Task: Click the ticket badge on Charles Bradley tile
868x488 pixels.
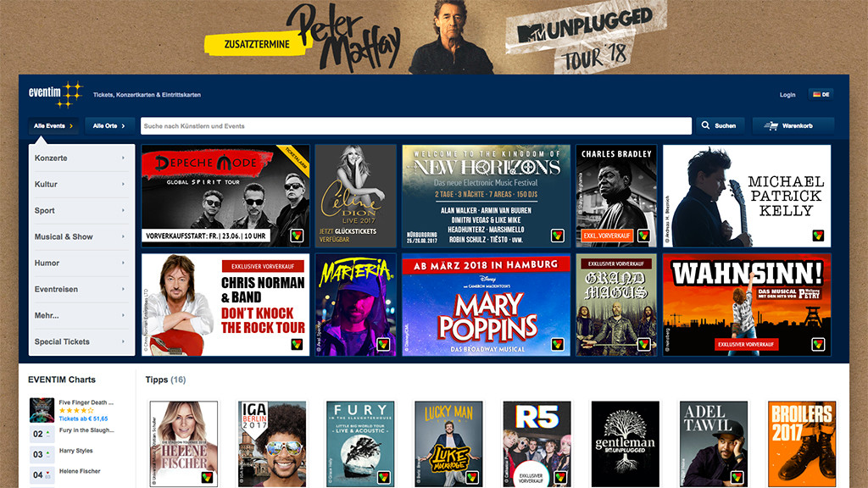Action: 643,236
